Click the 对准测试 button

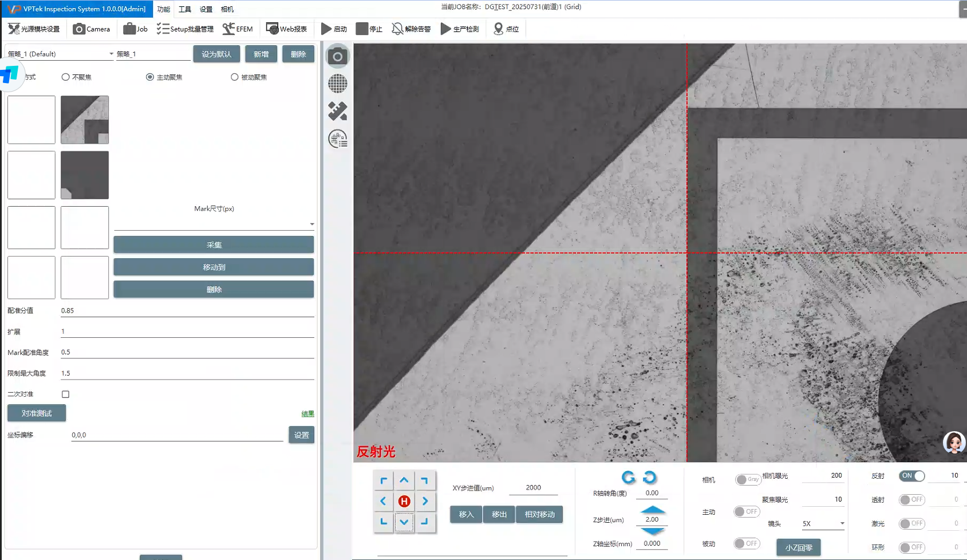[x=37, y=413]
